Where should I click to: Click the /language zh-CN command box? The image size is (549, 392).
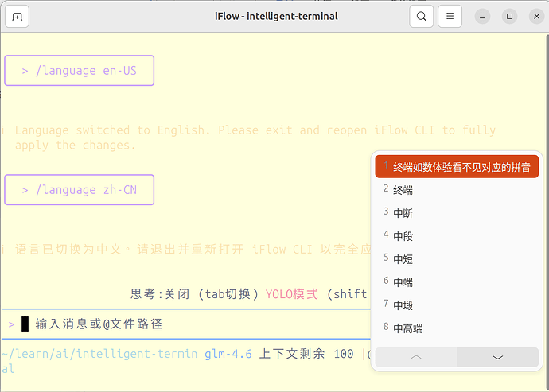(79, 190)
